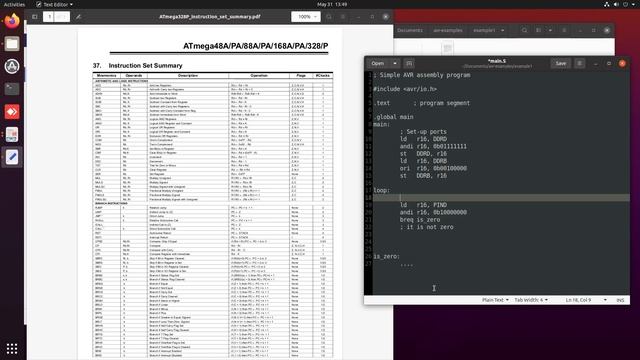Click the Open button in Text Editor
Screen dimensions: 640x360
pyautogui.click(x=378, y=63)
